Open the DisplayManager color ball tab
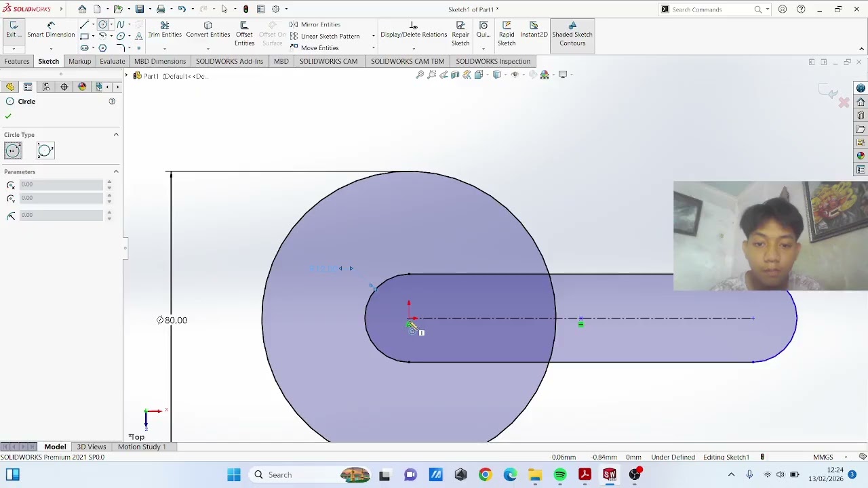The width and height of the screenshot is (868, 488). pyautogui.click(x=82, y=87)
